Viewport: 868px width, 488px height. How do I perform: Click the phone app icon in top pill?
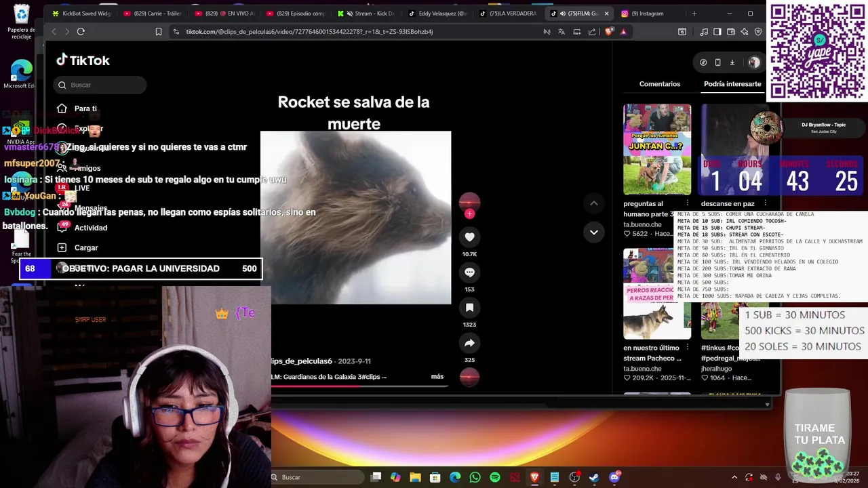[x=717, y=62]
